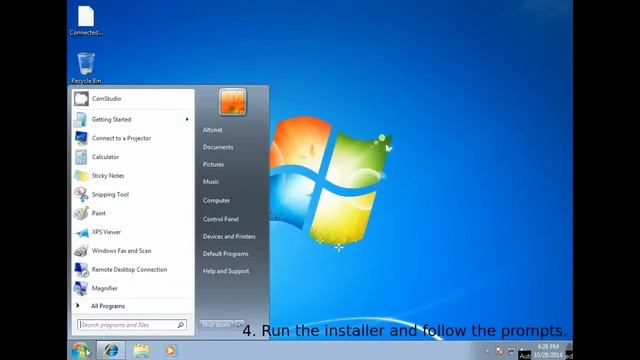The height and width of the screenshot is (360, 640).
Task: Open the shut down options arrow
Action: 240,324
